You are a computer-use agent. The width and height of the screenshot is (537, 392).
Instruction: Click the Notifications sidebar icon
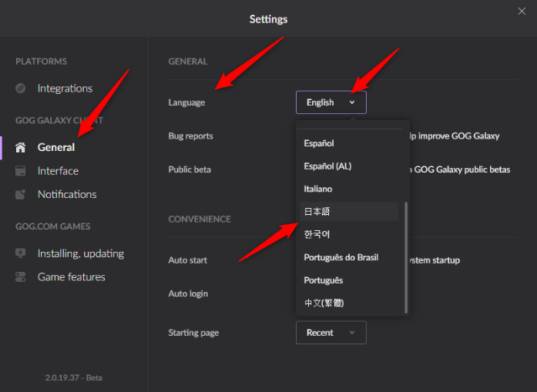pos(21,195)
